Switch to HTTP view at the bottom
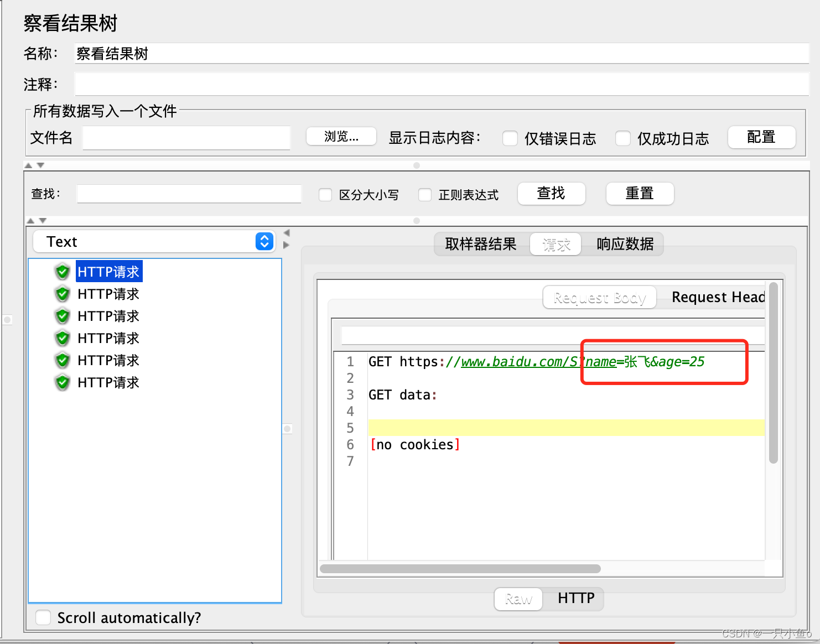Image resolution: width=820 pixels, height=644 pixels. 575,599
